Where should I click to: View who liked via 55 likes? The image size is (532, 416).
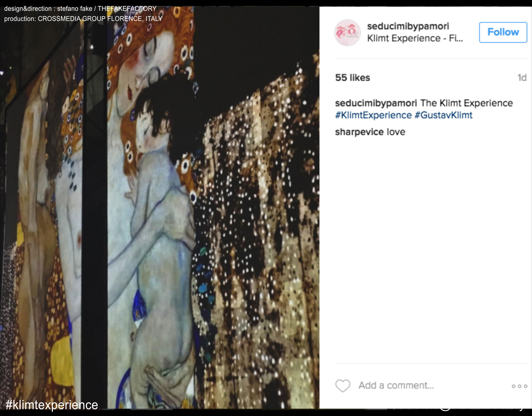353,78
